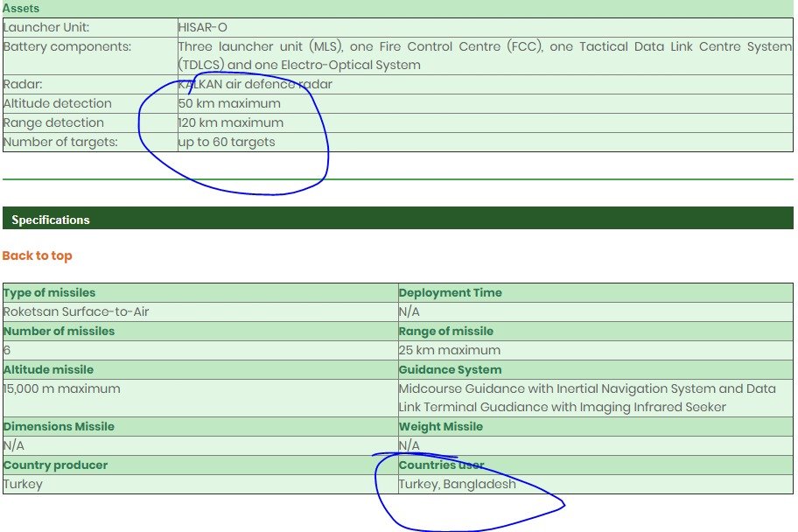Select the N/A value under Deployment Time
The height and width of the screenshot is (532, 798).
[x=409, y=311]
